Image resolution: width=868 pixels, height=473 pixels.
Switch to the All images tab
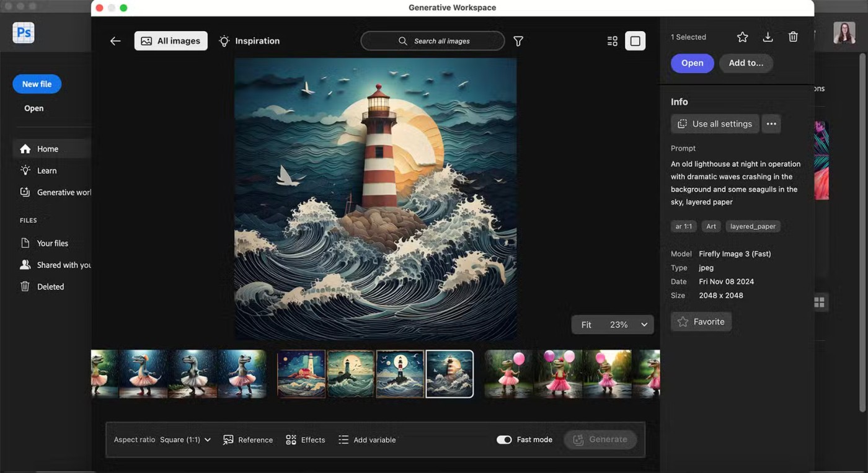pos(171,41)
